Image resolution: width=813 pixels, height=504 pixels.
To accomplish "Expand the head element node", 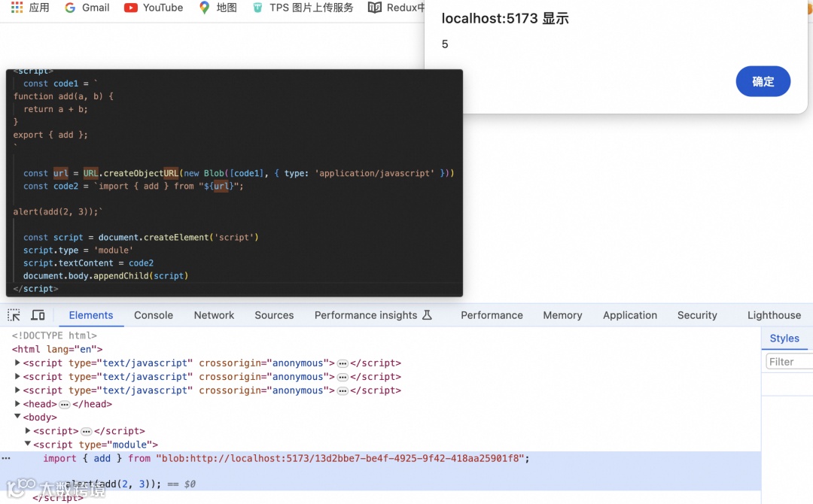I will coord(17,403).
